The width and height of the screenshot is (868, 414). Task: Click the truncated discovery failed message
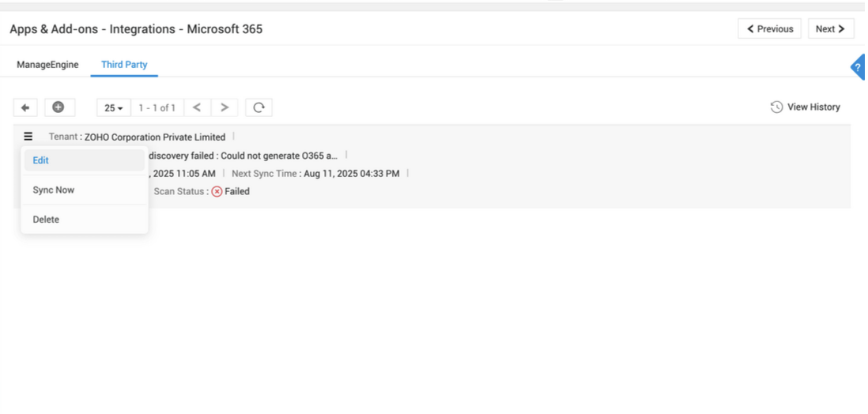[243, 156]
